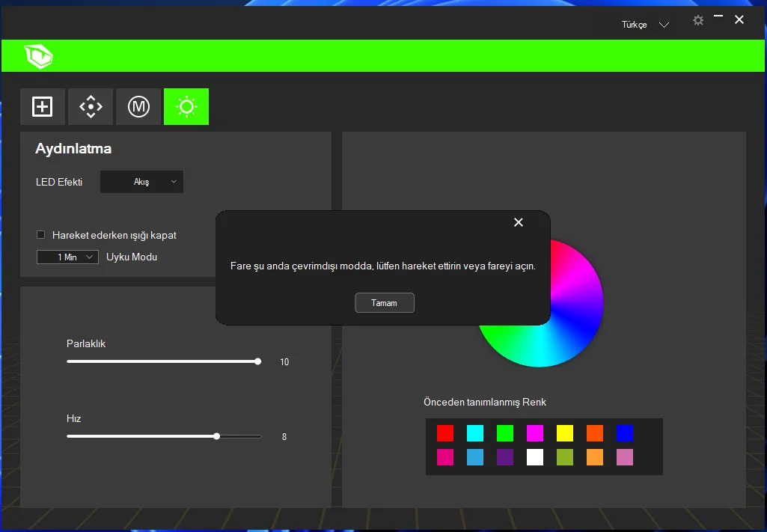Select the dark orange preset swatch
This screenshot has height=532, width=767.
[595, 433]
